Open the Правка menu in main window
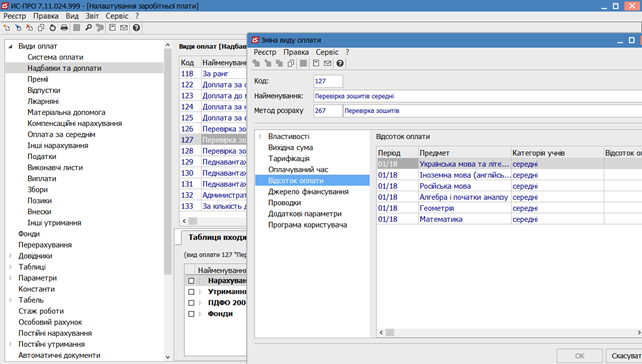This screenshot has height=364, width=642. coord(45,16)
